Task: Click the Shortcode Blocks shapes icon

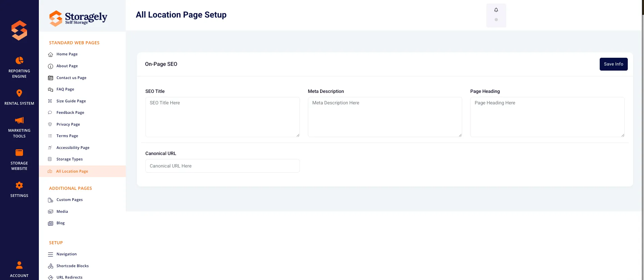Action: (x=50, y=266)
